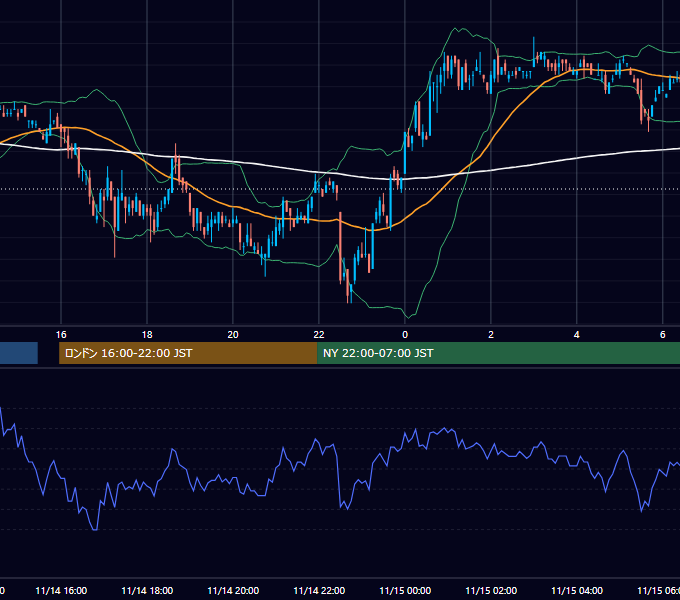
Task: Click the '4' hour label on price chart axis
Action: click(x=576, y=334)
